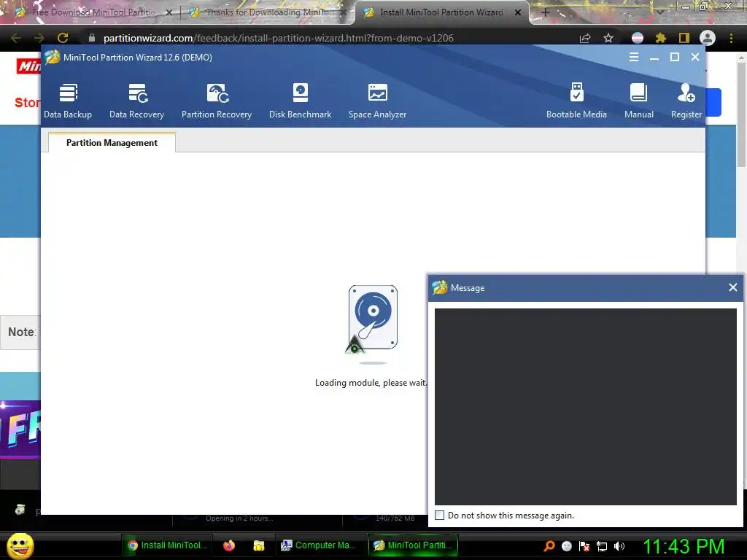Image resolution: width=747 pixels, height=560 pixels.
Task: Open file explorer taskbar icon
Action: [x=259, y=545]
